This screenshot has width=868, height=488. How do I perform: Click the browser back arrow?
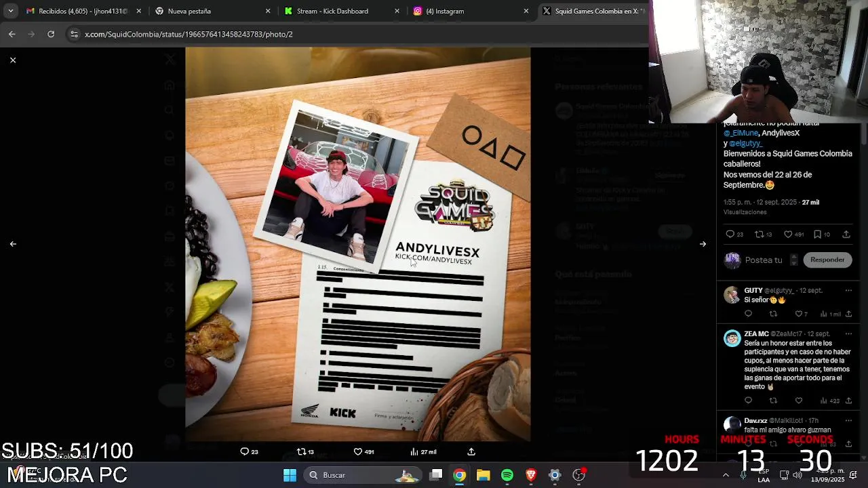click(12, 34)
